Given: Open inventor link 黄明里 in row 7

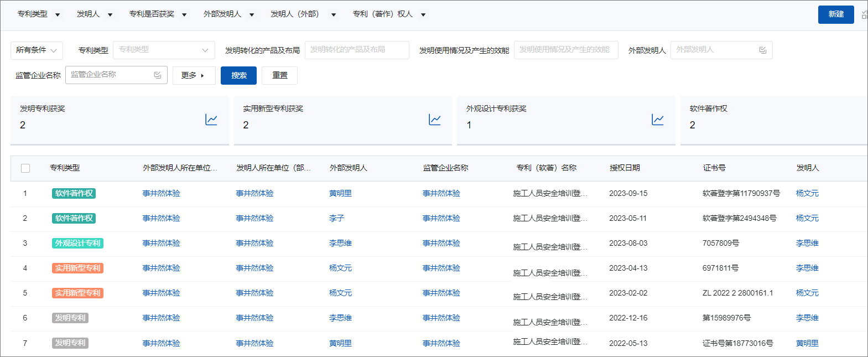Looking at the screenshot, I should 807,343.
